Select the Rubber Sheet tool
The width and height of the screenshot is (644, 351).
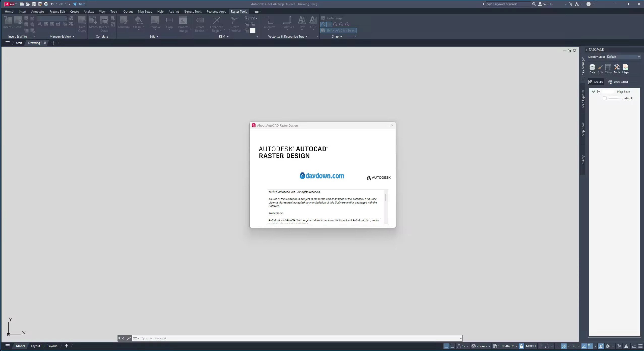104,24
